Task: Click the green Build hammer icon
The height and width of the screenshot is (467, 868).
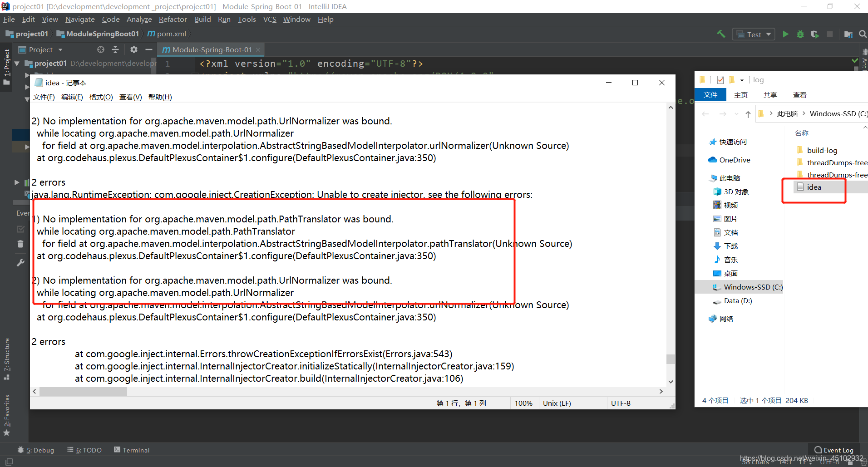Action: pos(721,34)
